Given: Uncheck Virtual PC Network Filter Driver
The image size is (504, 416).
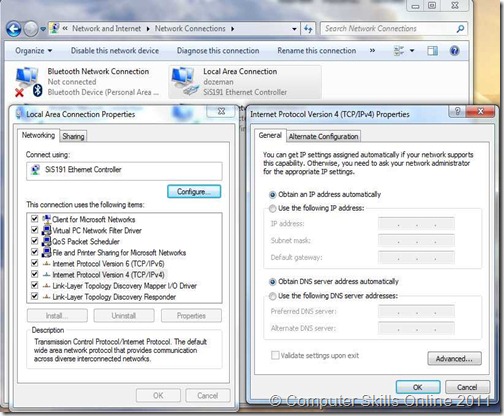Looking at the screenshot, I should coord(34,230).
